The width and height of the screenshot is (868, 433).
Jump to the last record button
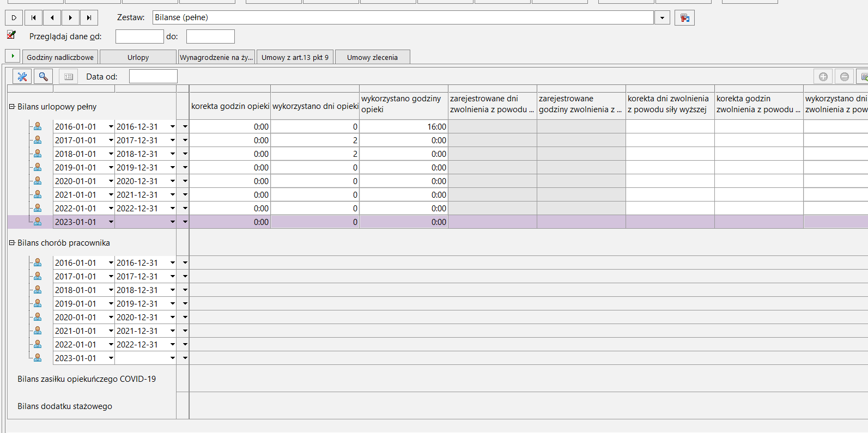89,18
